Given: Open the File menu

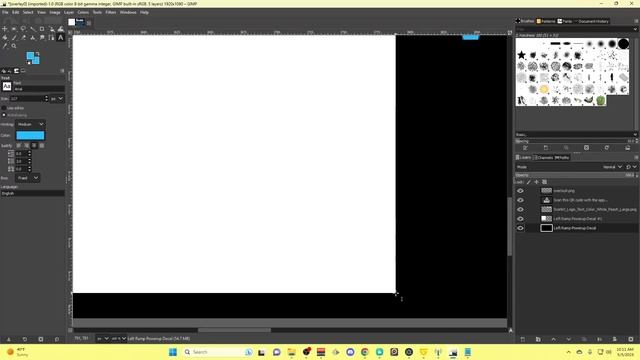Looking at the screenshot, I should click(5, 12).
